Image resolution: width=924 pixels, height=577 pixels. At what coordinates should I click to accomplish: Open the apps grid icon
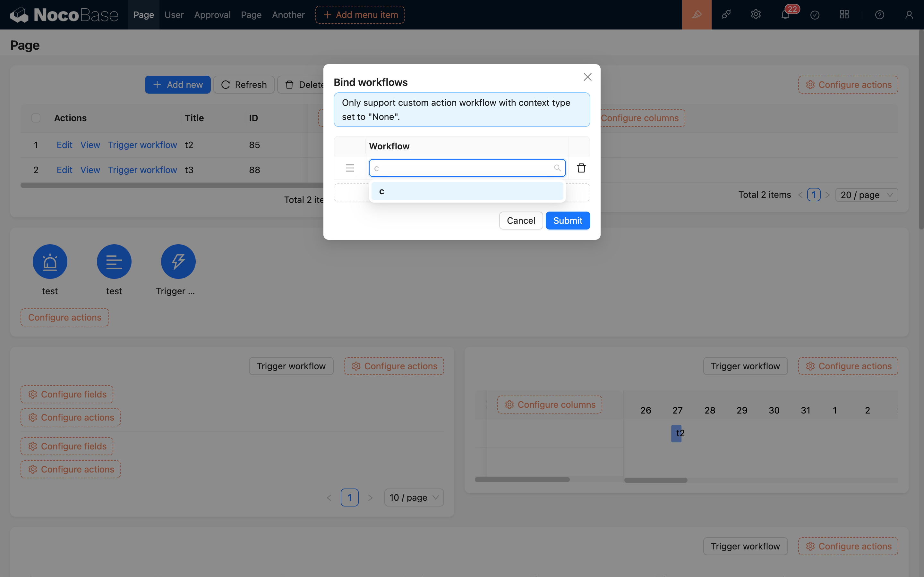pyautogui.click(x=844, y=14)
